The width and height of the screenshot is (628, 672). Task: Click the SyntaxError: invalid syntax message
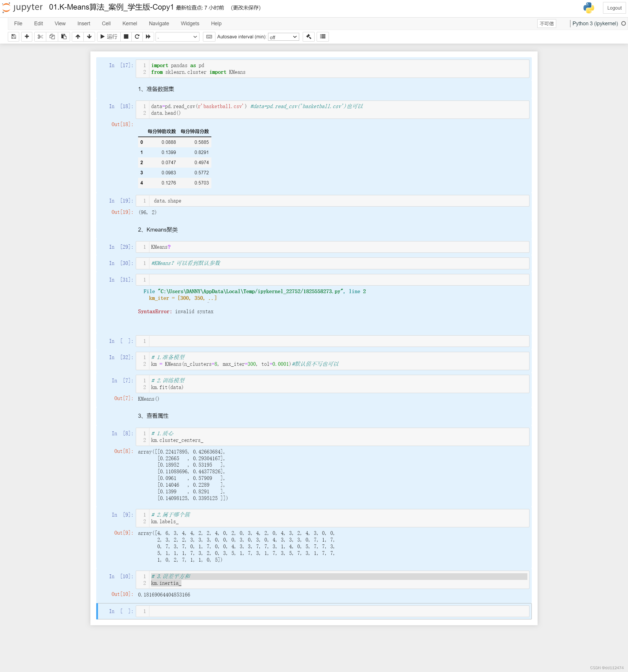pyautogui.click(x=176, y=311)
